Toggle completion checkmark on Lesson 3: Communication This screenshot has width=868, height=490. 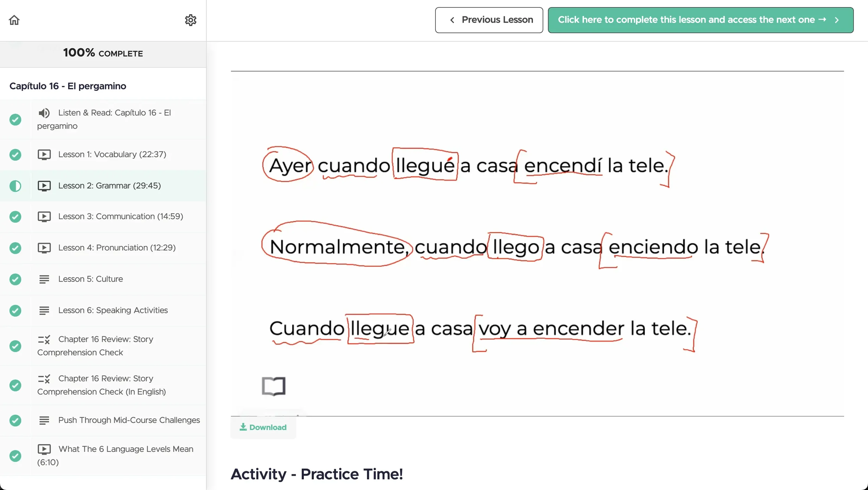tap(15, 217)
